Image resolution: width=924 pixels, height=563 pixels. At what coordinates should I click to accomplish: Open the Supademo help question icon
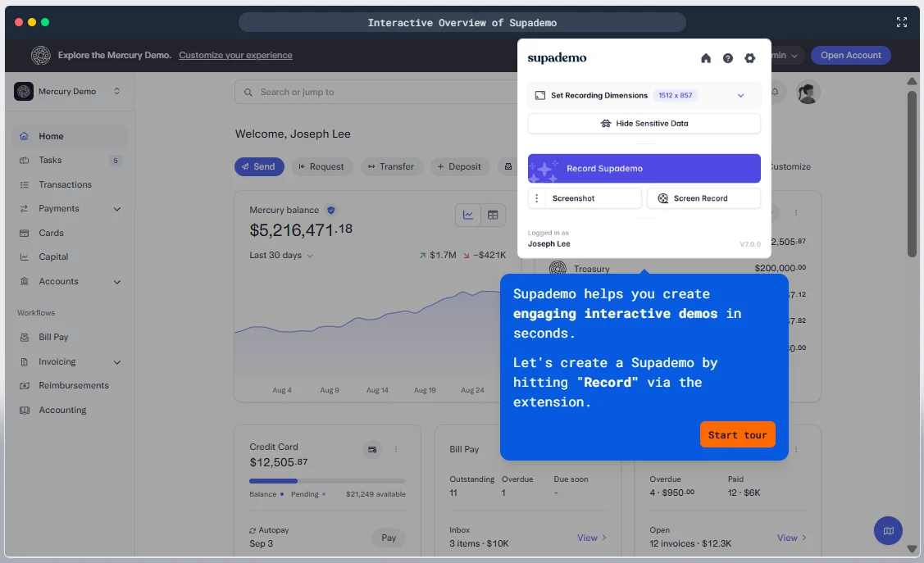point(728,57)
